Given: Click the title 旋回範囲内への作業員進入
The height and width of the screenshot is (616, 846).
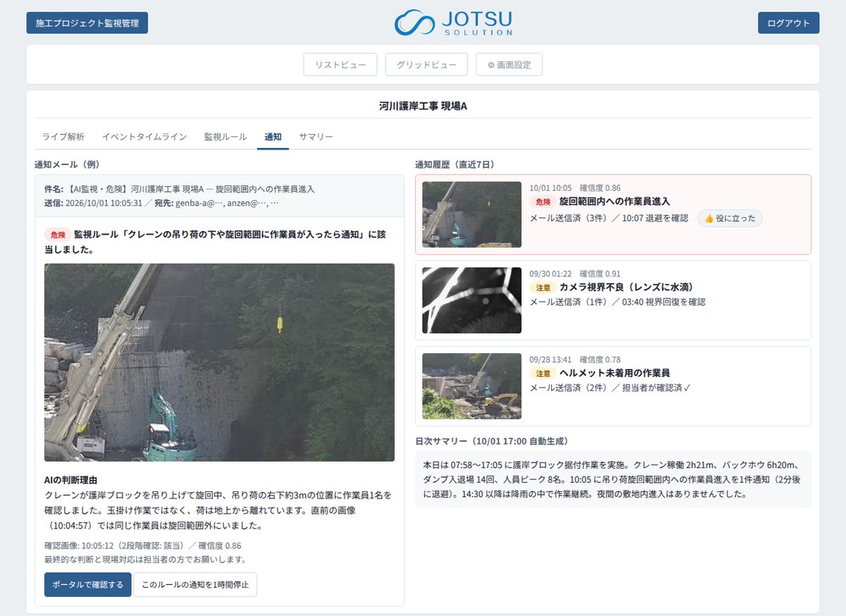Looking at the screenshot, I should (x=614, y=202).
